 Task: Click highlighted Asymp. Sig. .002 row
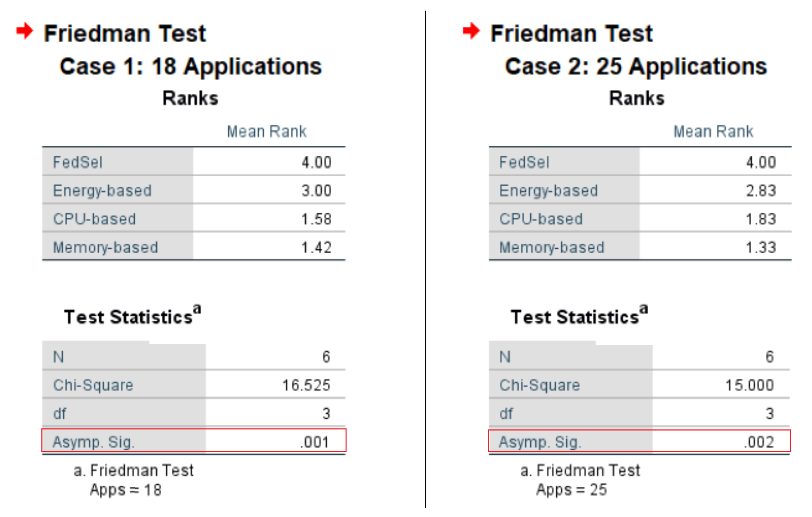[639, 441]
